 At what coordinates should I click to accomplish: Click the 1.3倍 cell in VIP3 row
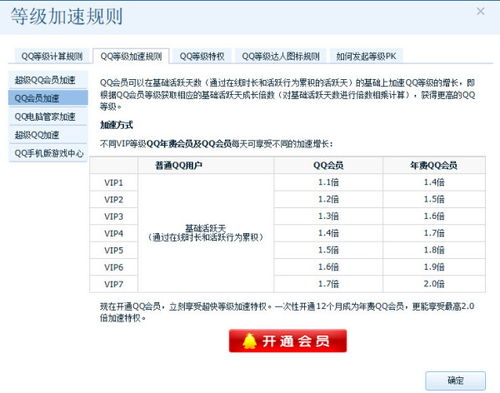tap(328, 216)
